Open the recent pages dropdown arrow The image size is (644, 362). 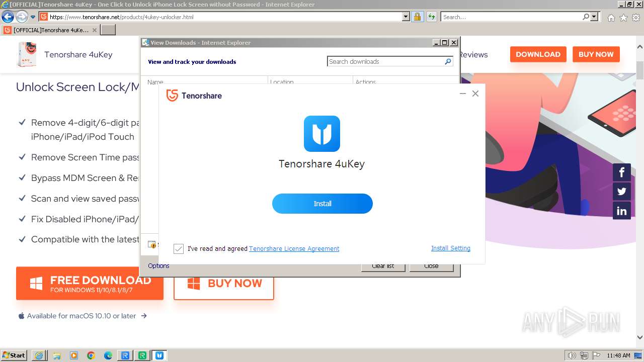(x=33, y=17)
